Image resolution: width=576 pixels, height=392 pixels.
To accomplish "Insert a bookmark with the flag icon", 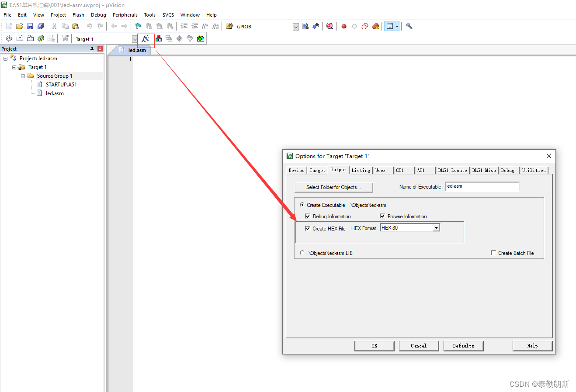I will 138,26.
